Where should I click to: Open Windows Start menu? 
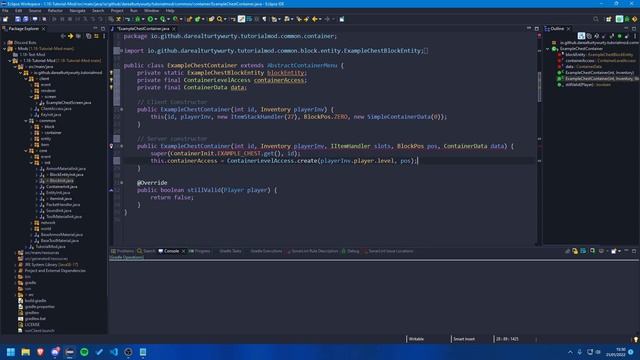tap(11, 352)
